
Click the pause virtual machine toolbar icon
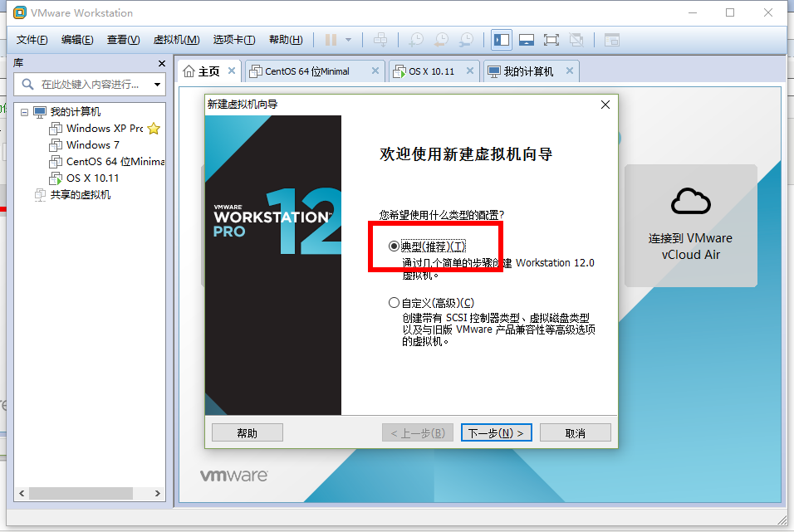tap(331, 40)
